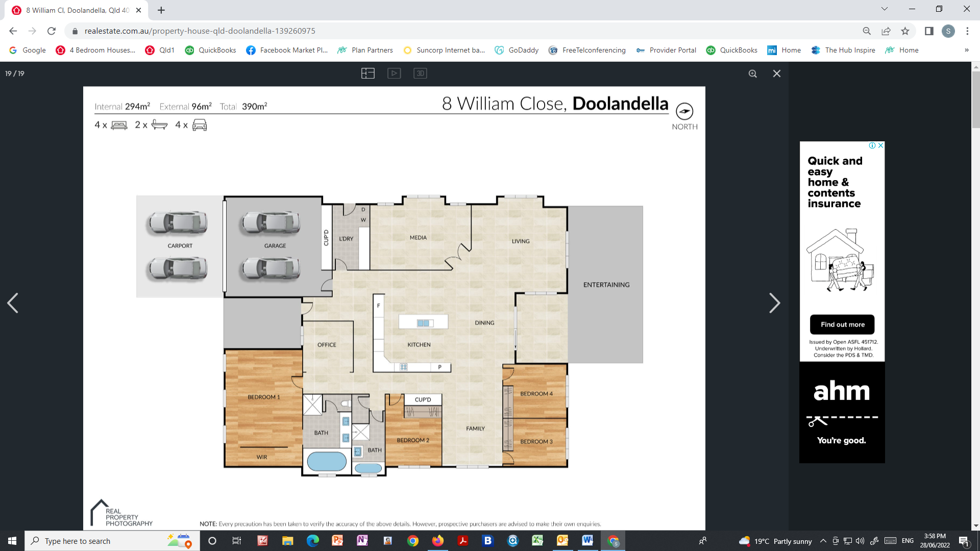Toggle the browser side panel
The height and width of the screenshot is (551, 980).
pyautogui.click(x=928, y=31)
